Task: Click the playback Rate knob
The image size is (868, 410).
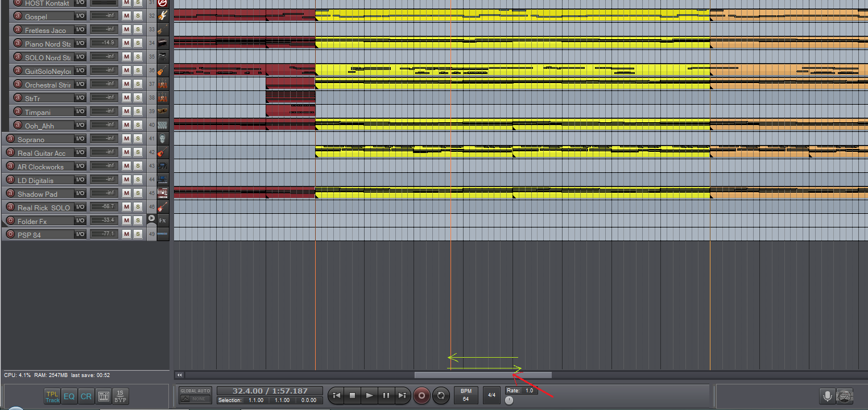Action: pos(509,400)
